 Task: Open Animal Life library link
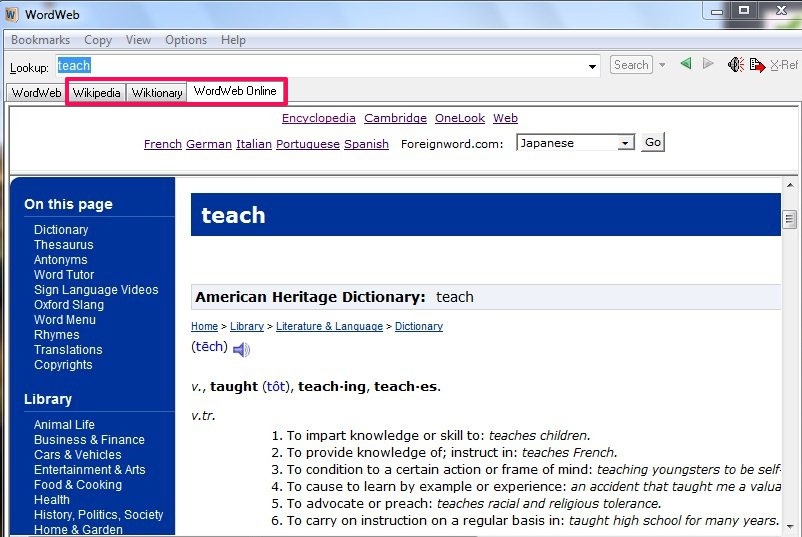click(64, 424)
